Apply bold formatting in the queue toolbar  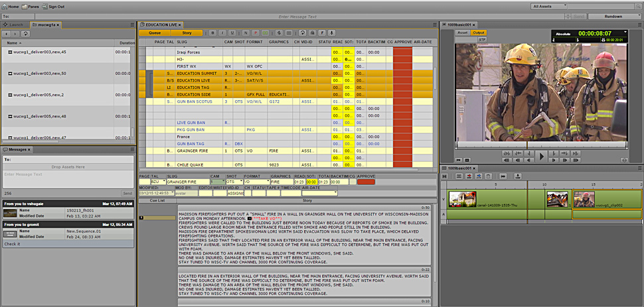212,33
